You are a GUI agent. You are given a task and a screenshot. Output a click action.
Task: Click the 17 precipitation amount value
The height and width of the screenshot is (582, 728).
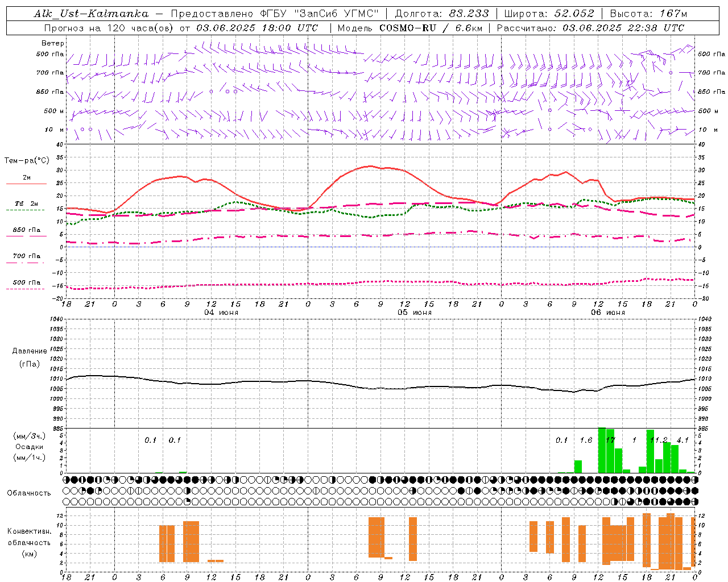(x=610, y=440)
